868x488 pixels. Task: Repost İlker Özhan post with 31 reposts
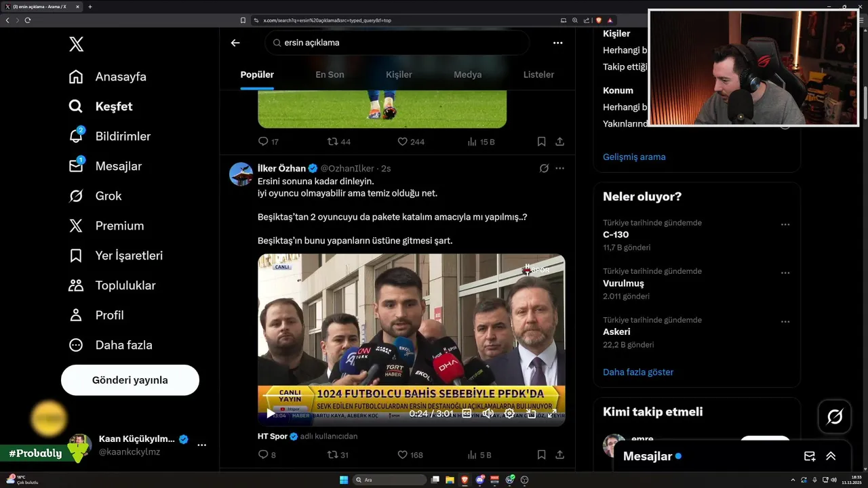[x=338, y=455]
